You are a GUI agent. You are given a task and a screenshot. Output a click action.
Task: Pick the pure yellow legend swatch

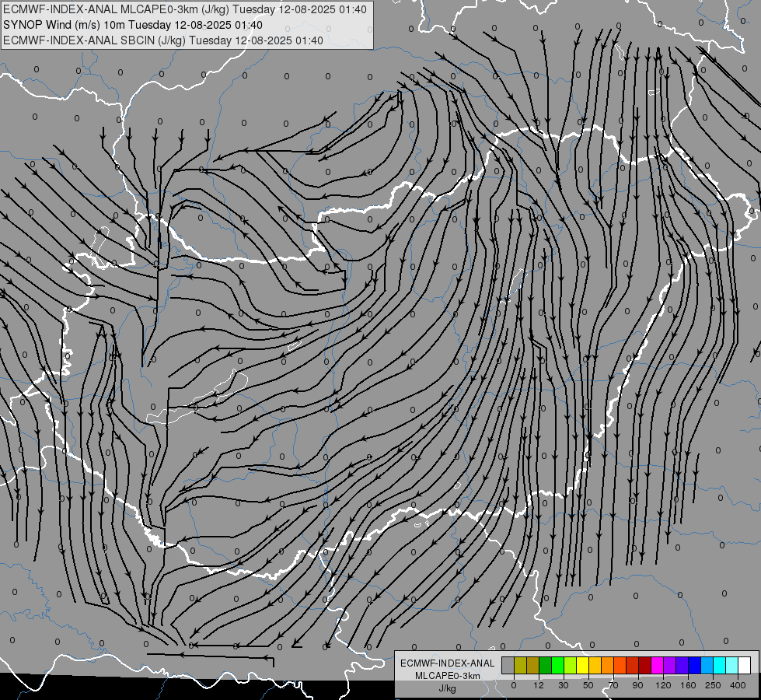(x=582, y=665)
